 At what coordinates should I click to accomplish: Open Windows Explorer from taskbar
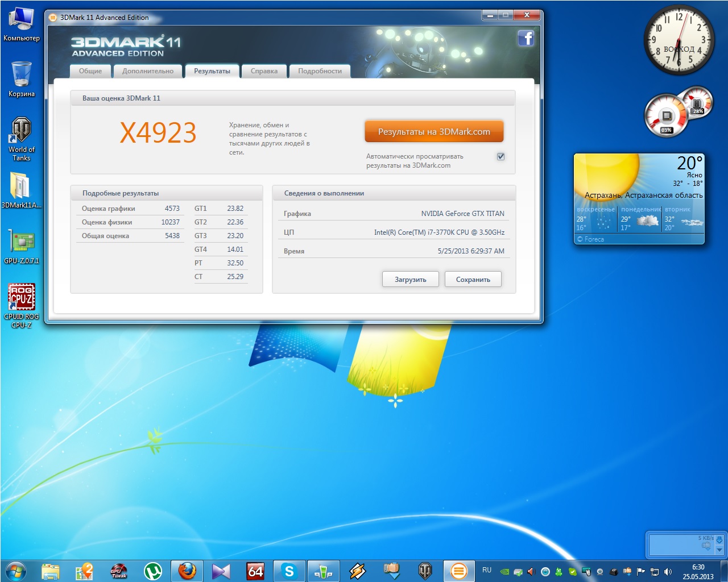point(51,571)
